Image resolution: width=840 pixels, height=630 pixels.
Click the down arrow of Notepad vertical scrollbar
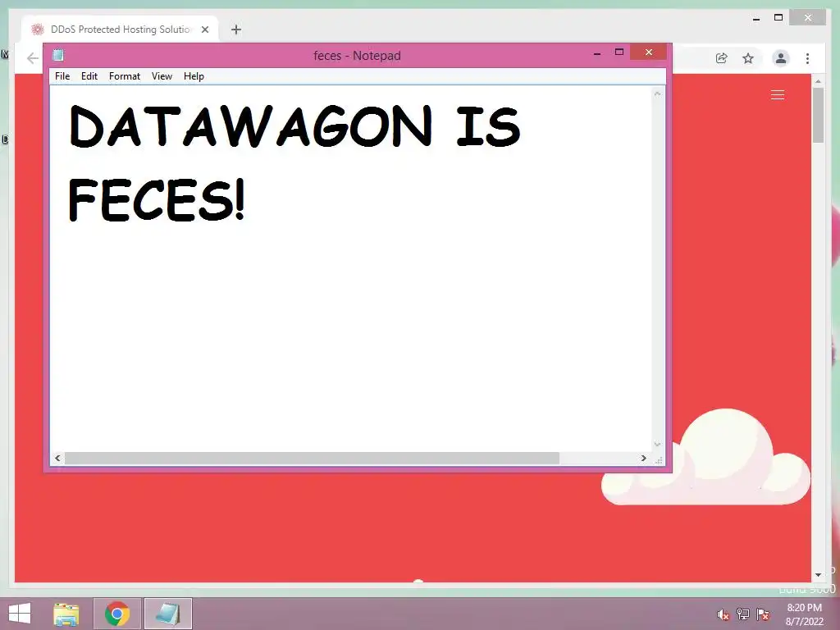coord(657,445)
